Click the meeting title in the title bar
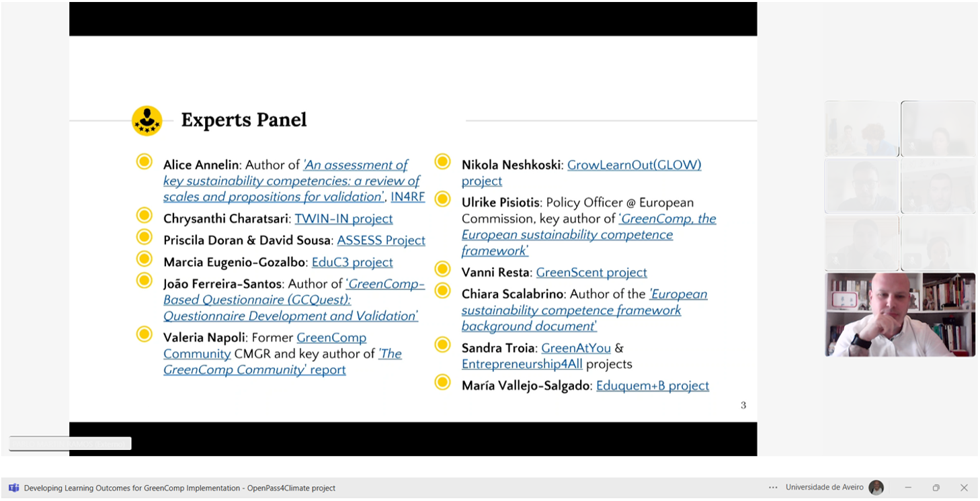This screenshot has width=980, height=501. point(179,488)
